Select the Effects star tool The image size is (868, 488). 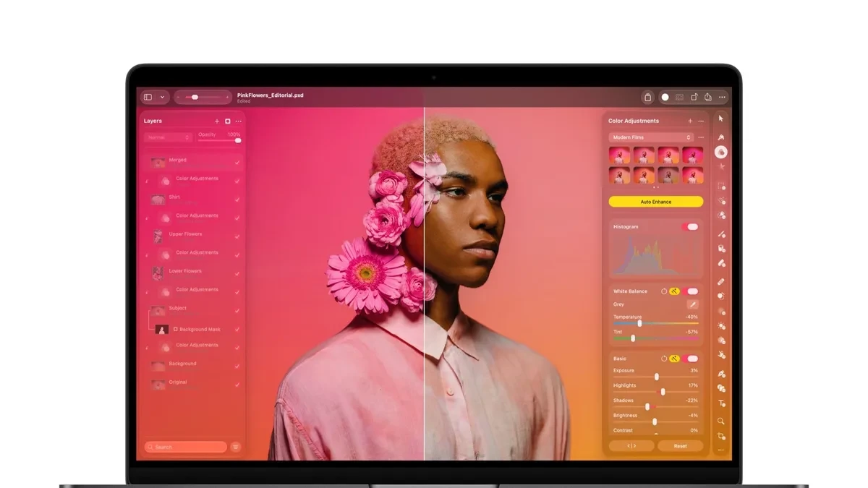pyautogui.click(x=721, y=167)
